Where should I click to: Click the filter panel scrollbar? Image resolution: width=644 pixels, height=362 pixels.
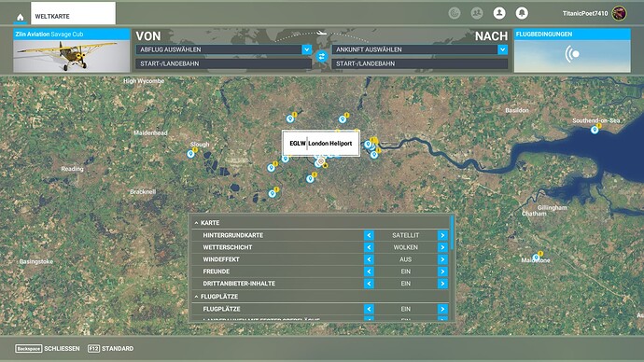(452, 232)
